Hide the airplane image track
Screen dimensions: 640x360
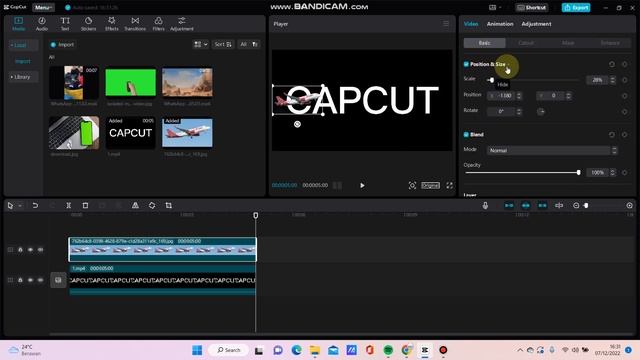pyautogui.click(x=30, y=249)
